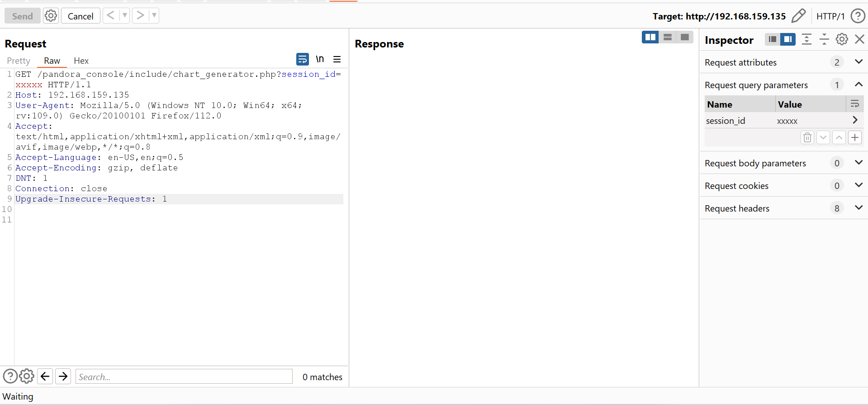Select top-bottom split layout
868x405 pixels.
668,37
